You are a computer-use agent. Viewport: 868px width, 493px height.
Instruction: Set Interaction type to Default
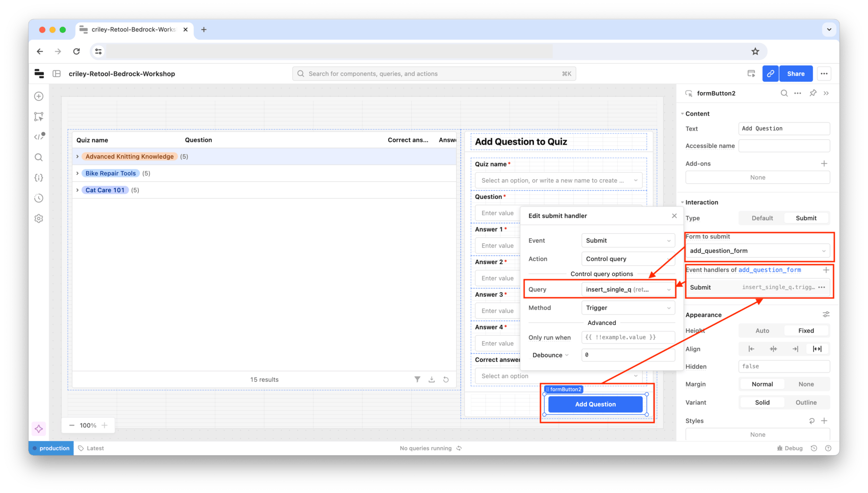(x=762, y=218)
